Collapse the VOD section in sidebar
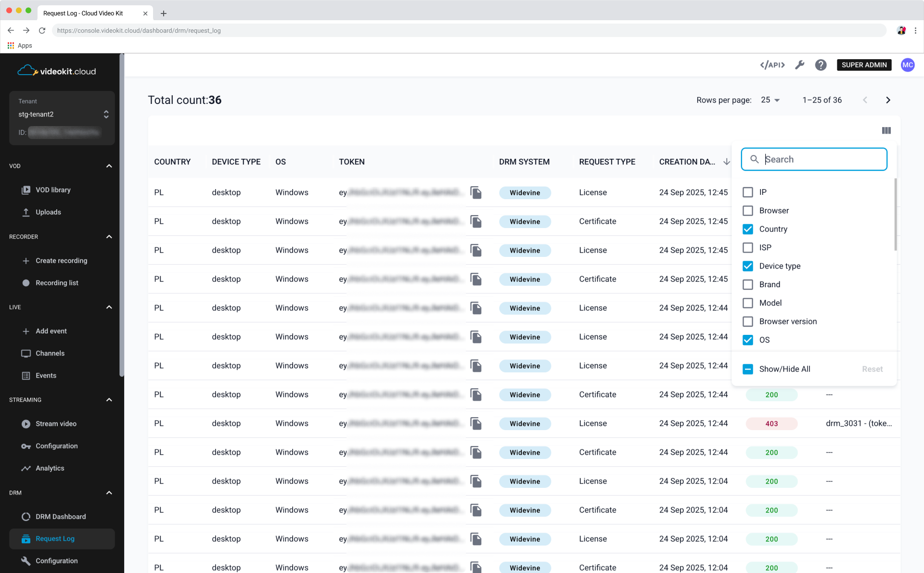924x573 pixels. [x=109, y=166]
